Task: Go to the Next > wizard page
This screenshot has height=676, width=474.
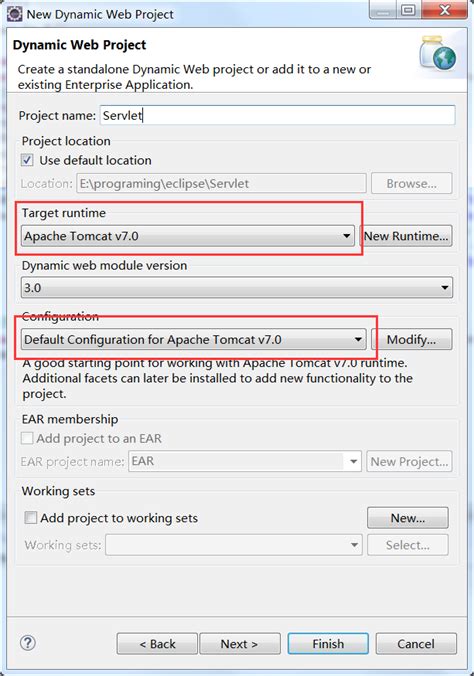Action: [x=240, y=644]
